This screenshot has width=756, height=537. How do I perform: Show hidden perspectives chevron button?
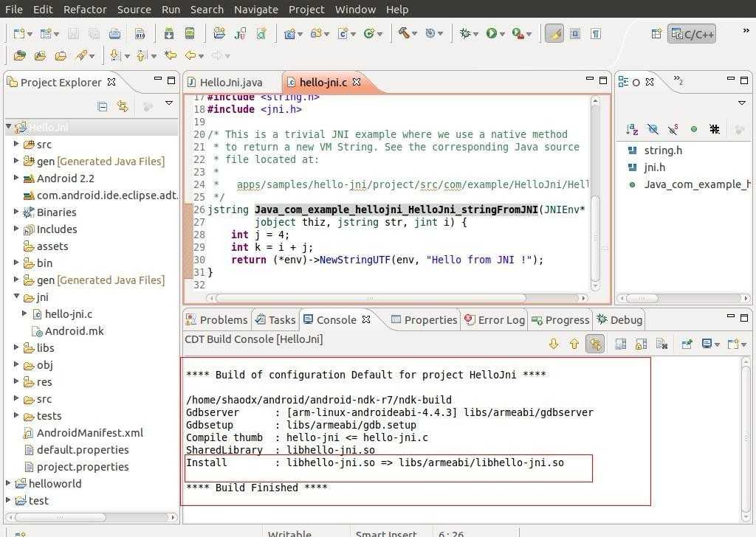(746, 31)
